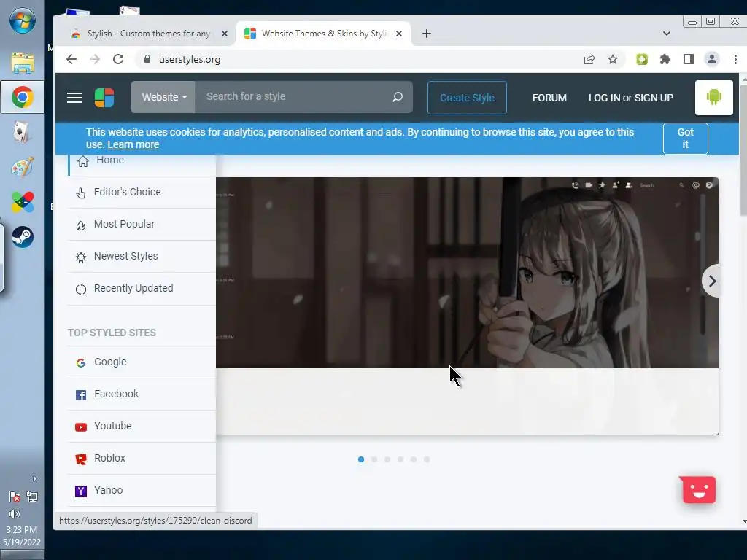The height and width of the screenshot is (560, 747).
Task: Open Chrome three-dot menu
Action: tap(735, 59)
